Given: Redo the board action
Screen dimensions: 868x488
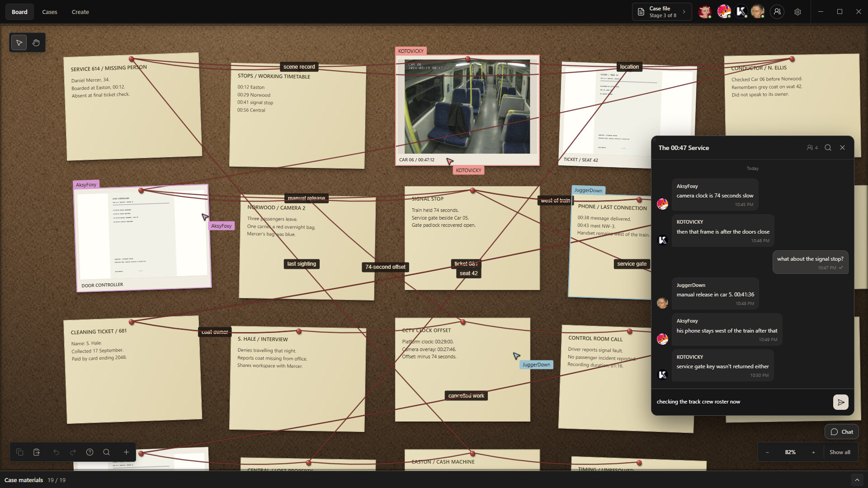Looking at the screenshot, I should (73, 452).
